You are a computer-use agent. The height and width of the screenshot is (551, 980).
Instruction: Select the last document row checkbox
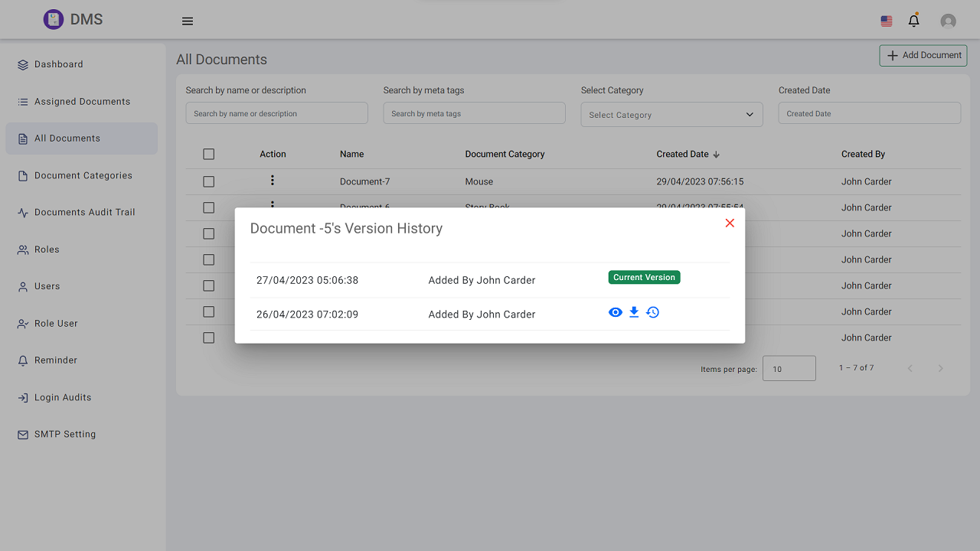208,337
